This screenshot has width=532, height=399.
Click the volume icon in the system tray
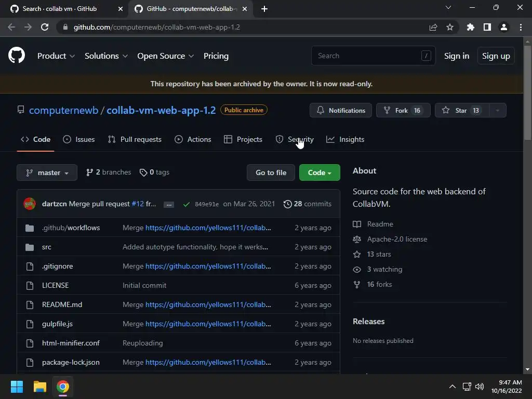(480, 387)
